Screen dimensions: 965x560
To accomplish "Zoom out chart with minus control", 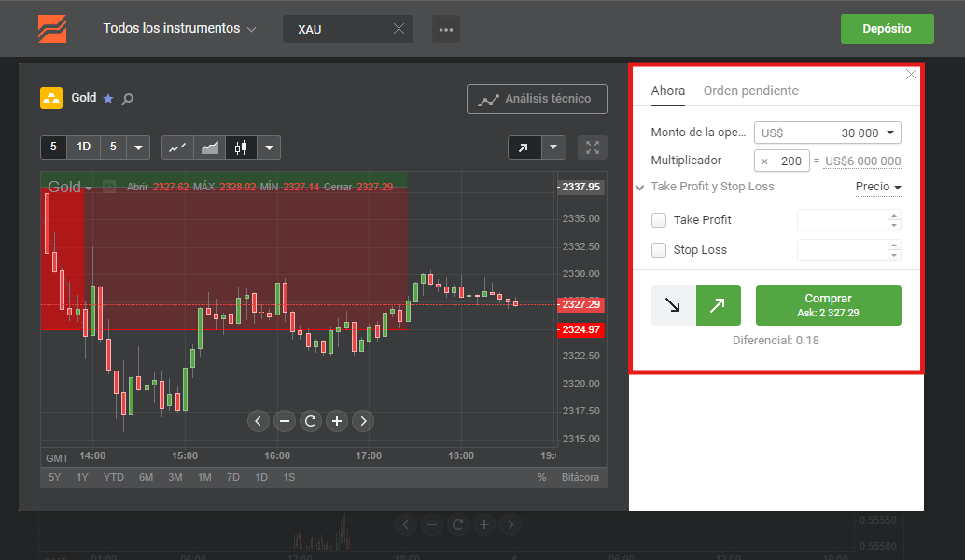I will pyautogui.click(x=285, y=421).
